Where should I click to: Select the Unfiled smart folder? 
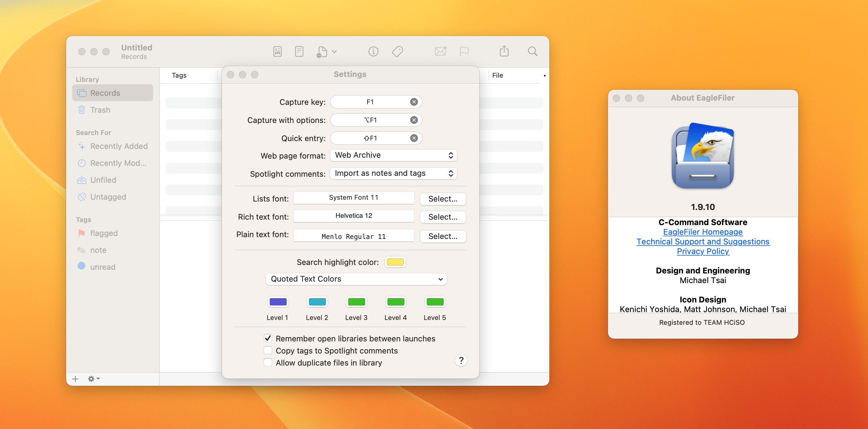pos(103,180)
